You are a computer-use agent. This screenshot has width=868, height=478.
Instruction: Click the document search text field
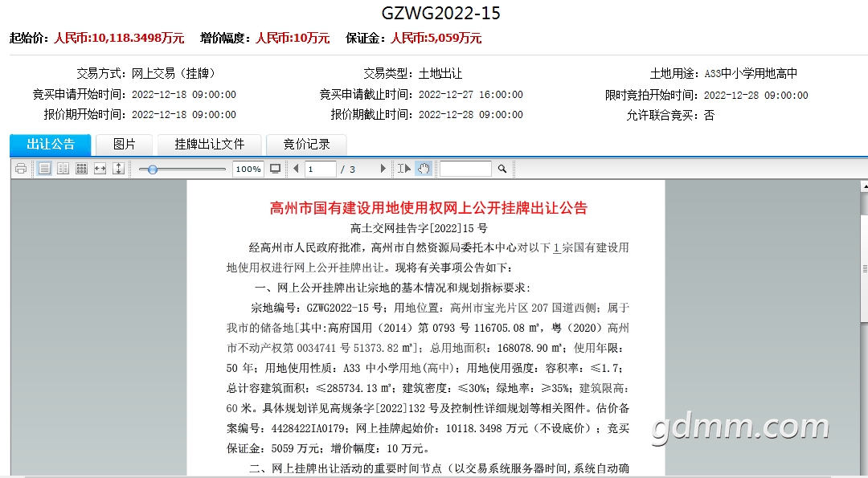coord(465,169)
